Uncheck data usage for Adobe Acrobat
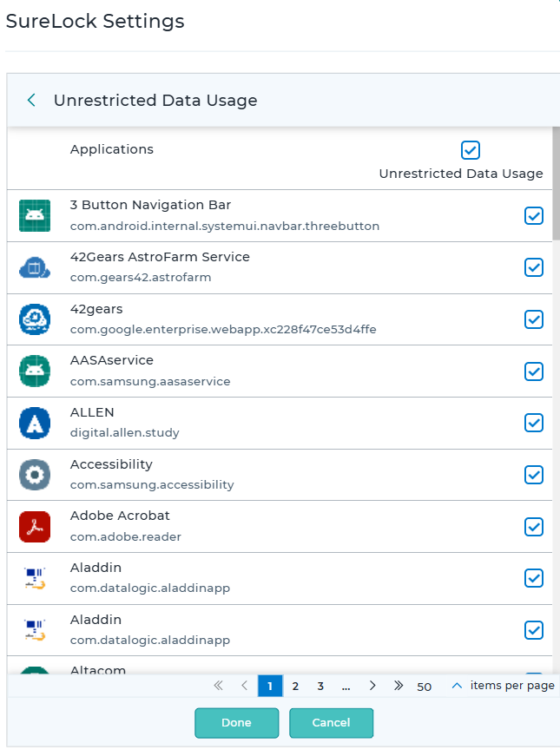Viewport: 560px width, 756px height. point(533,527)
